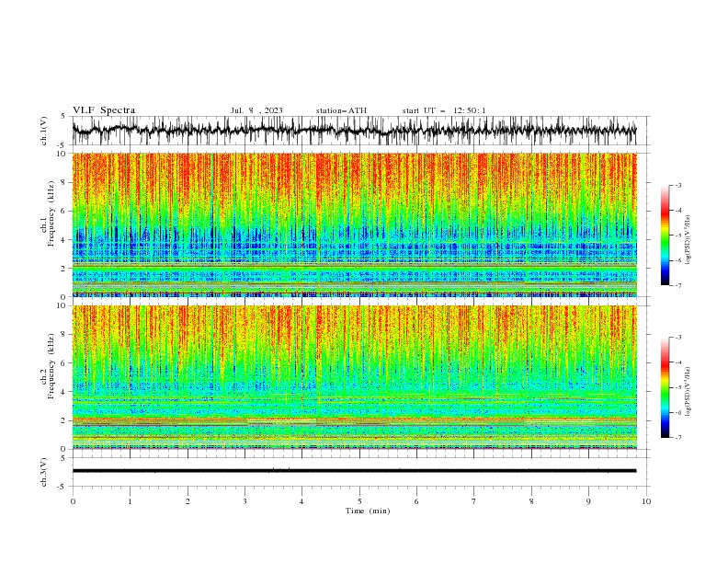Click the lower PSD color scale bar
Screen dimensions: 728x563
665,387
